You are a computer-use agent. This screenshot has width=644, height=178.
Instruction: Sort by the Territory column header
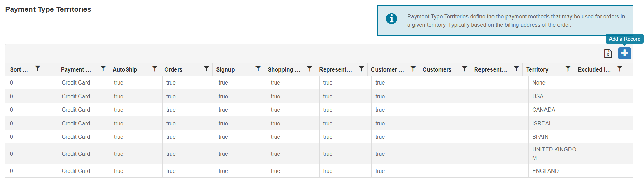tap(537, 69)
